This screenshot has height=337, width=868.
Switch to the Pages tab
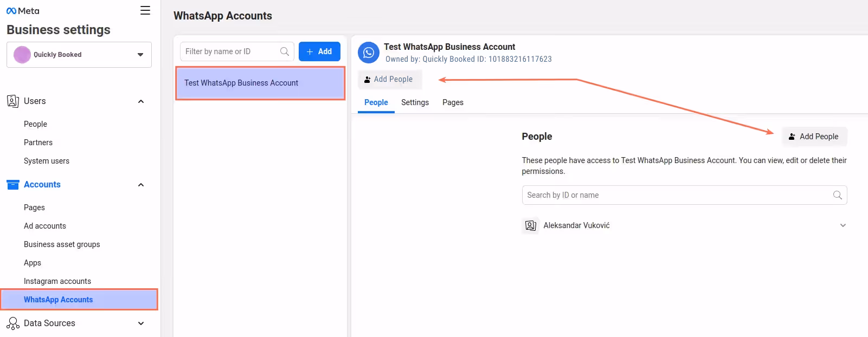[453, 102]
